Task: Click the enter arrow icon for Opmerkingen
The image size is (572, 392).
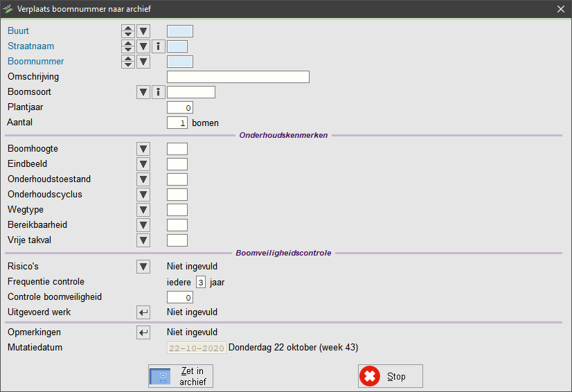Action: click(143, 332)
